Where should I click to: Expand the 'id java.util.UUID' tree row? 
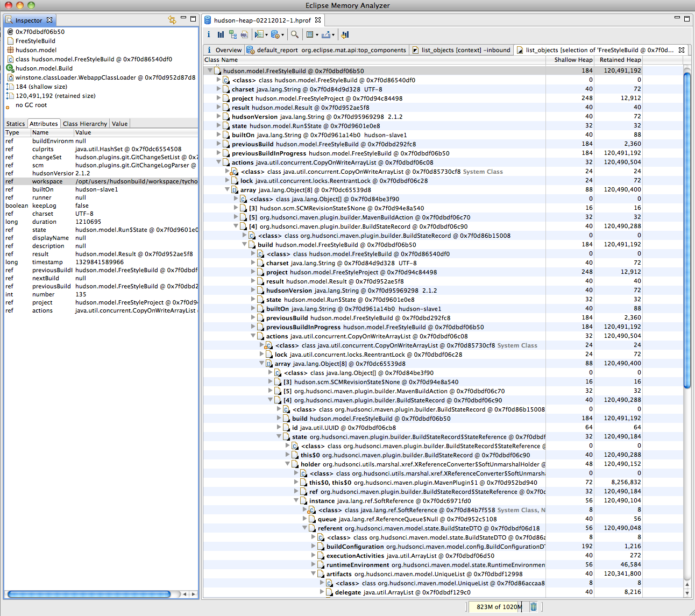(x=279, y=427)
